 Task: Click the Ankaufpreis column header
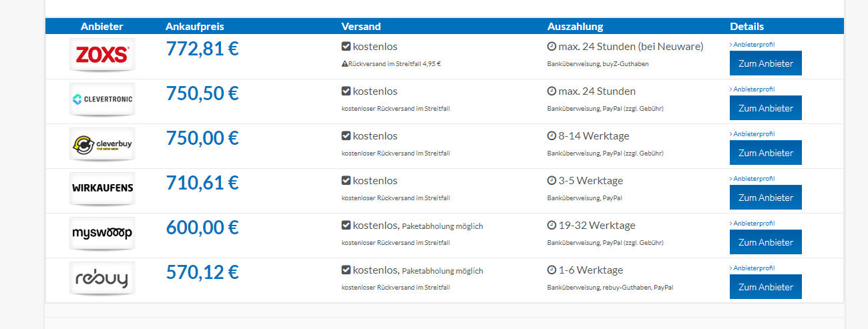(x=195, y=27)
